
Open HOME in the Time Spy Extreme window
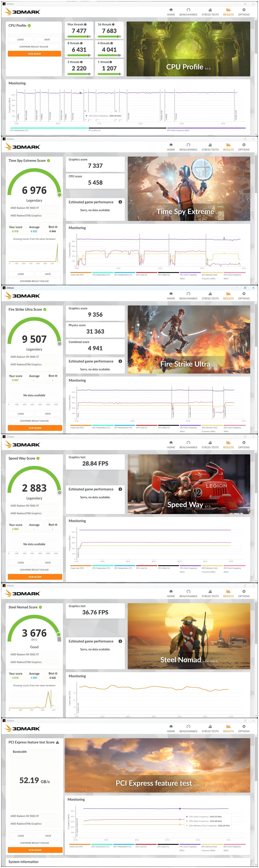tap(171, 147)
